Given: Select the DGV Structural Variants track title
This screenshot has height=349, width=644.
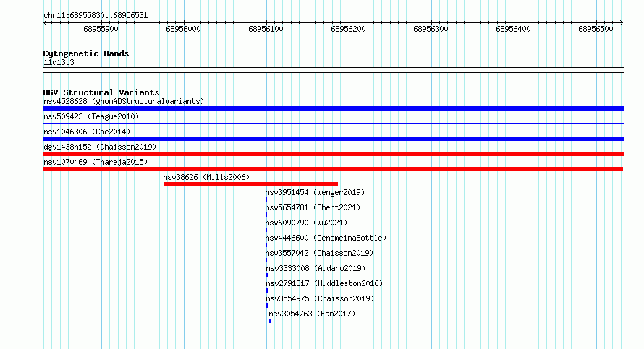Looking at the screenshot, I should (101, 92).
